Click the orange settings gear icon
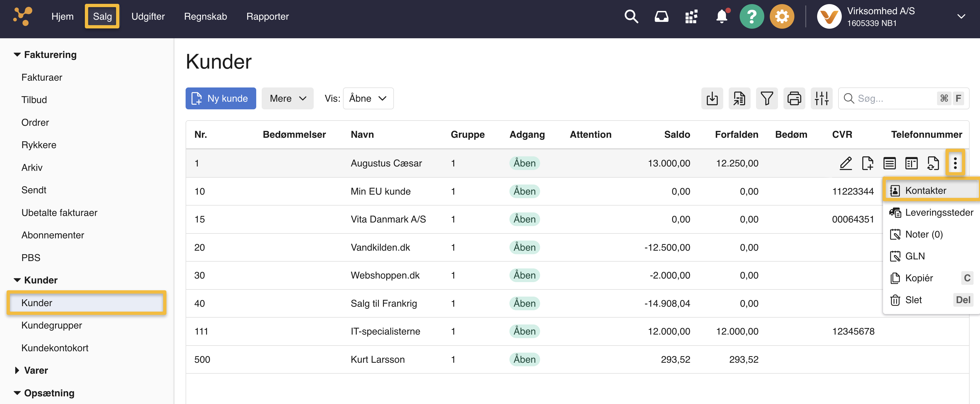This screenshot has width=980, height=404. coord(782,17)
